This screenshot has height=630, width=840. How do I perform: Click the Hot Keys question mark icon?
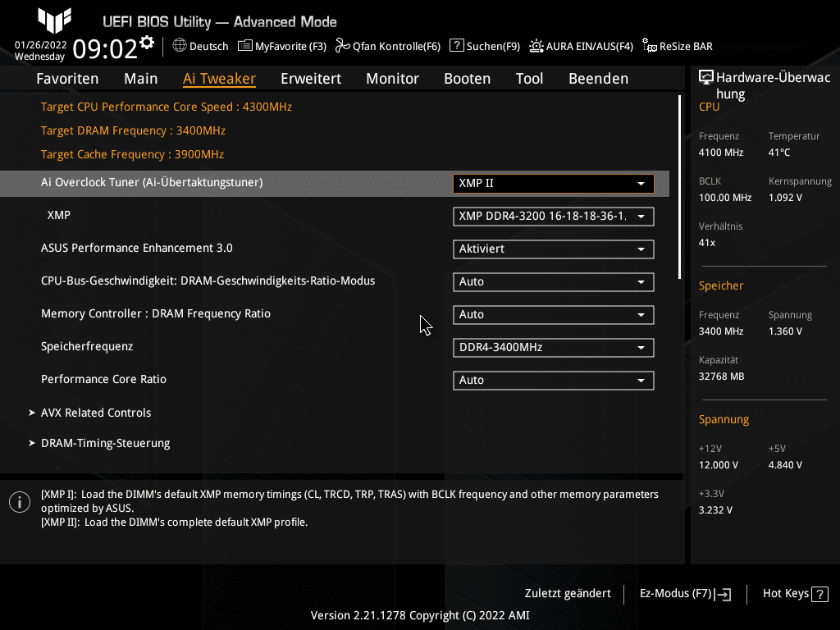coord(819,594)
